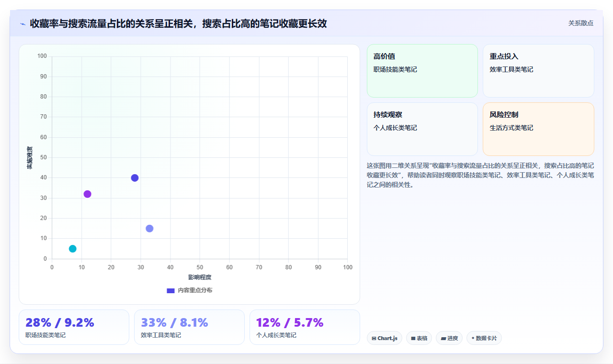Click the 进度 tag icon
The width and height of the screenshot is (613, 364).
(x=443, y=338)
